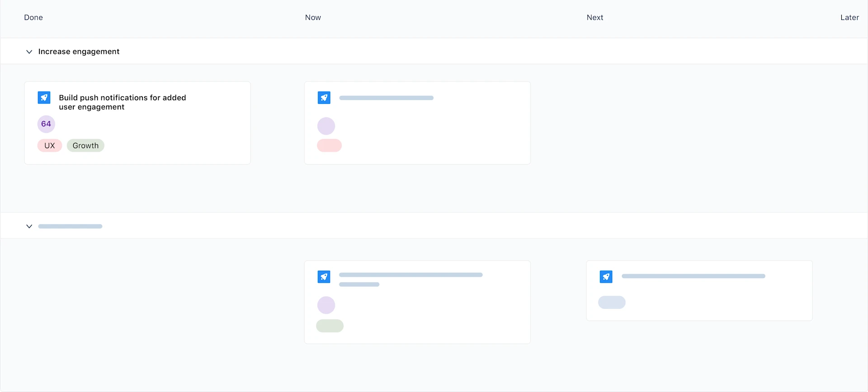The width and height of the screenshot is (868, 392).
Task: Click the purple circle on the lower Now card
Action: [326, 305]
